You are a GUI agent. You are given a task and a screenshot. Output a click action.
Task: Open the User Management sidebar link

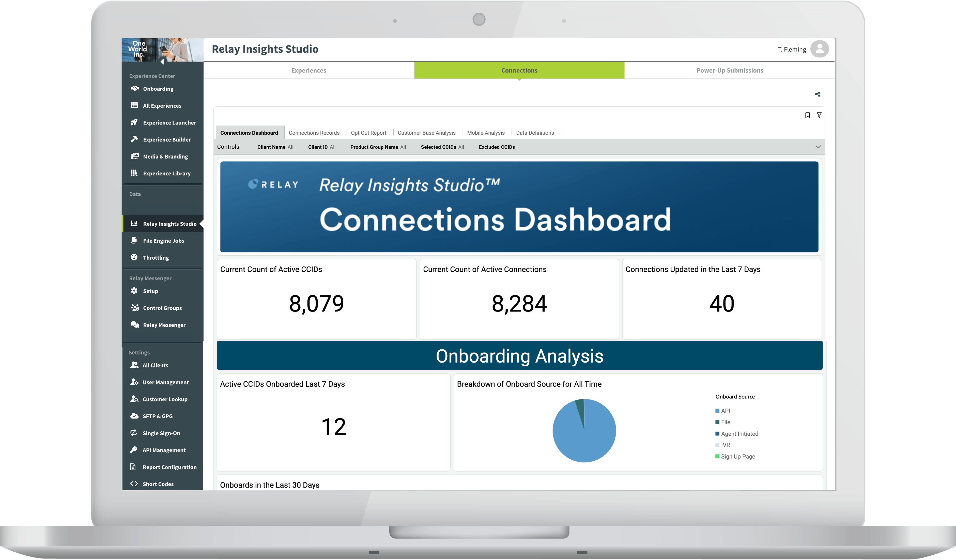point(163,382)
